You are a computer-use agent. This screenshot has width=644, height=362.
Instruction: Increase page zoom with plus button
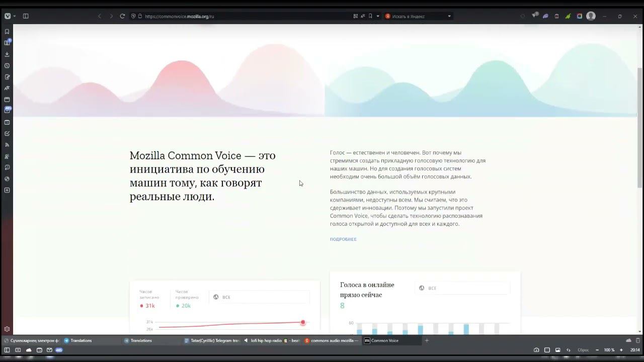(x=621, y=350)
